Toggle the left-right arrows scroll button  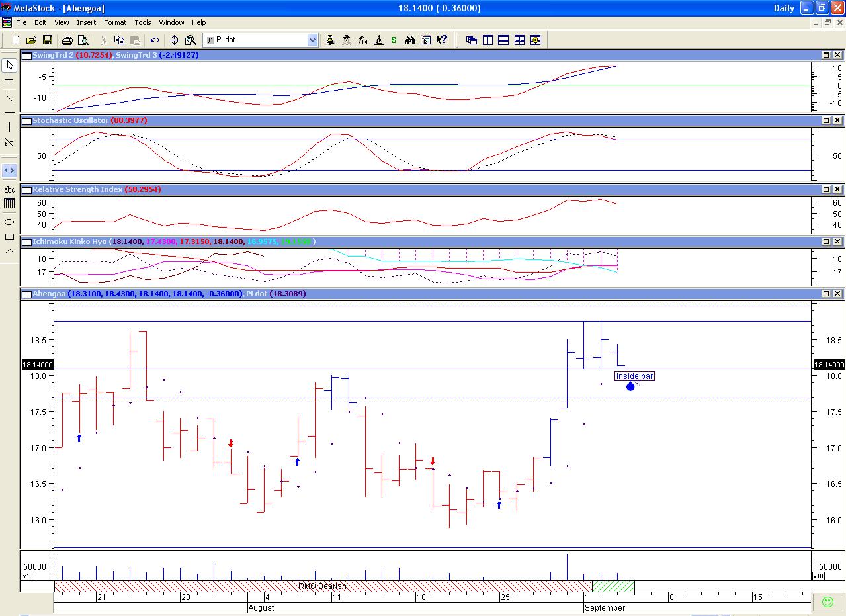click(9, 171)
